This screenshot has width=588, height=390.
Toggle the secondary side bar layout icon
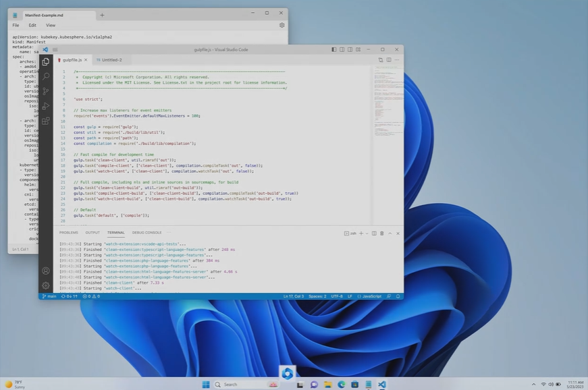pos(350,49)
